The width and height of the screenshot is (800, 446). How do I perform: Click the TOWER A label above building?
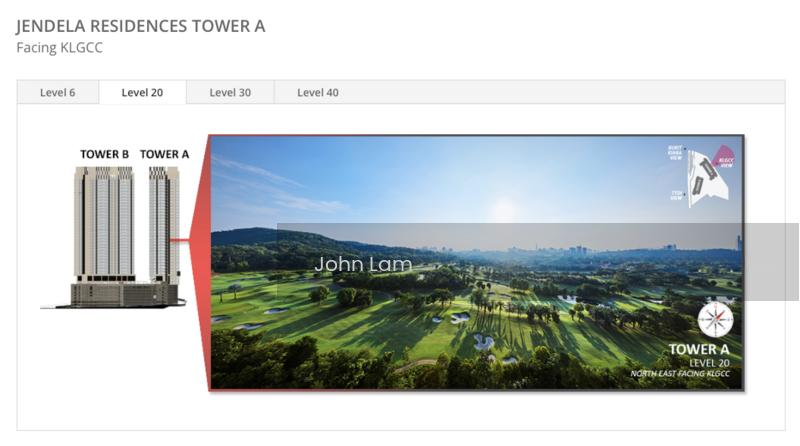click(x=164, y=154)
